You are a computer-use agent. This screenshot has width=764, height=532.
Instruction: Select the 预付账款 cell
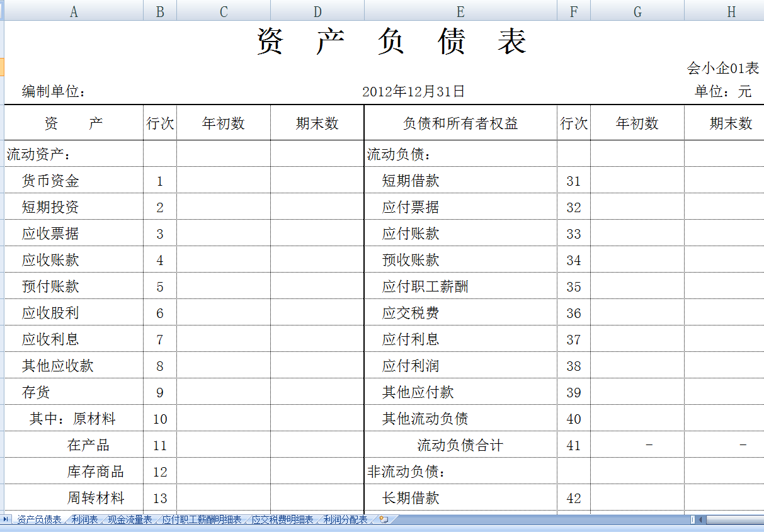[x=74, y=287]
